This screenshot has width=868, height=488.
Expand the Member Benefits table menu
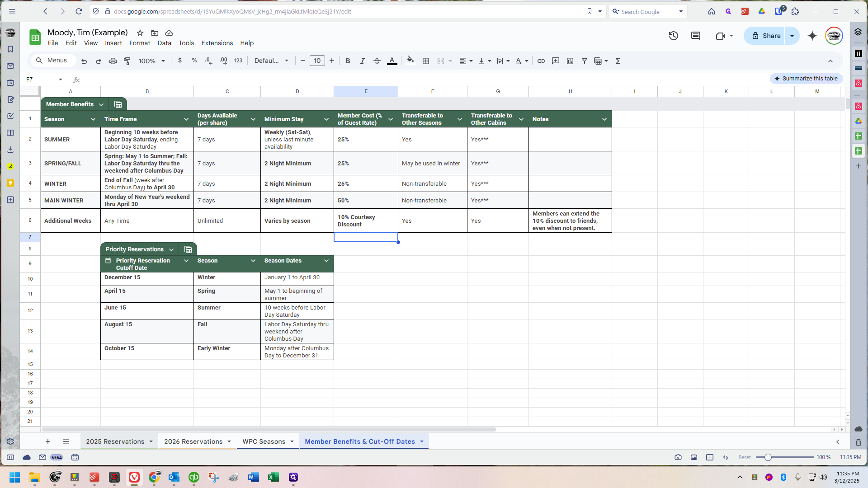coord(101,104)
